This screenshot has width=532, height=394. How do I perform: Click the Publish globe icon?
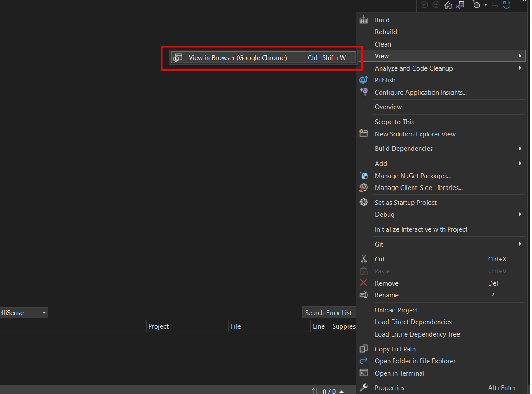(363, 80)
